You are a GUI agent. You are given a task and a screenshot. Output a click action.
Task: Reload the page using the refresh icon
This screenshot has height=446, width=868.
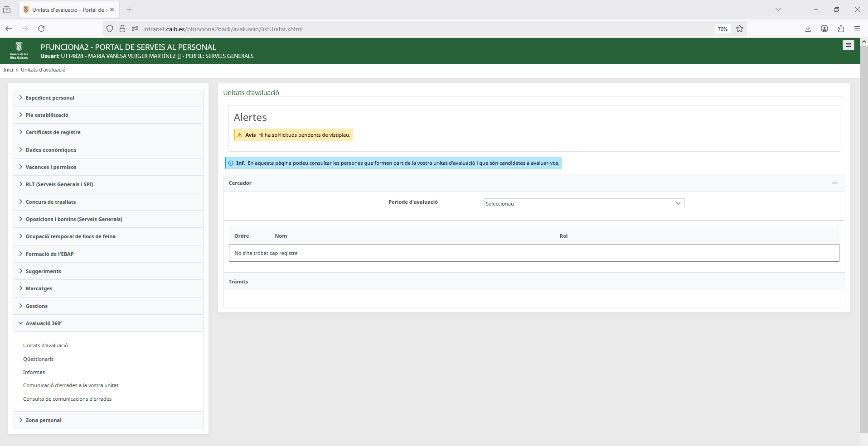pyautogui.click(x=41, y=29)
